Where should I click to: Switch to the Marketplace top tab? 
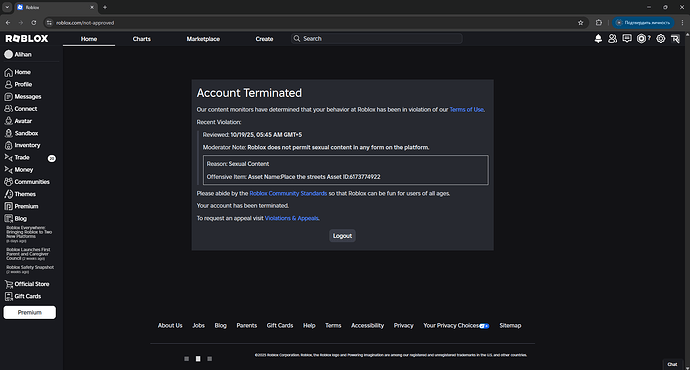click(x=203, y=39)
